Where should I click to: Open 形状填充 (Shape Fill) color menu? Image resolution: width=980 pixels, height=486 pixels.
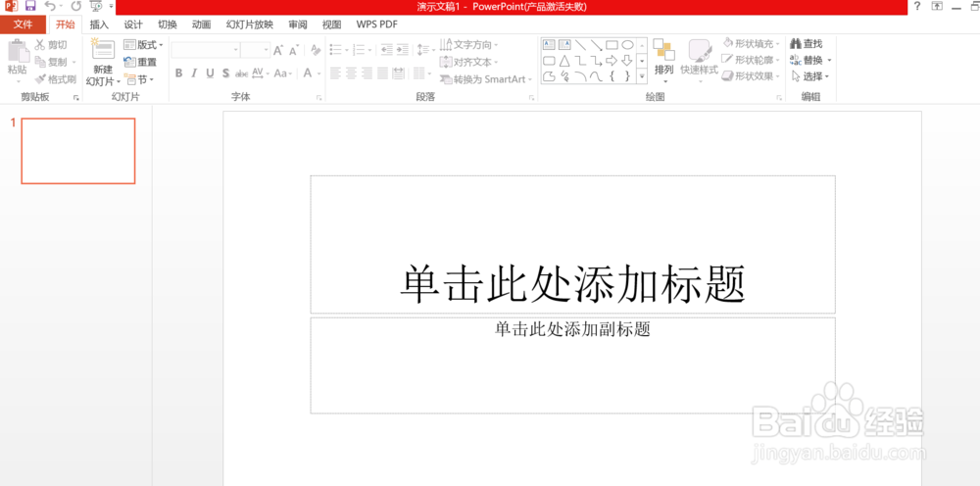[751, 43]
